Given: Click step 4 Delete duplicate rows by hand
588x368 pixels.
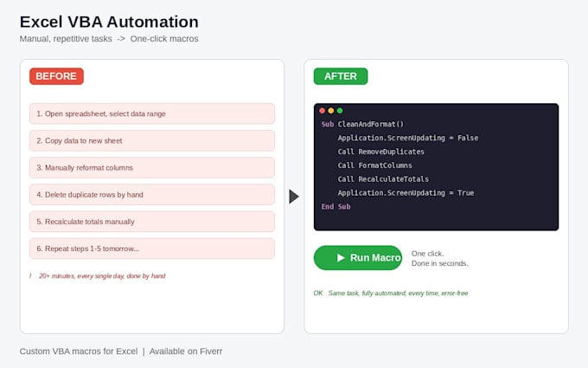Looking at the screenshot, I should 152,195.
